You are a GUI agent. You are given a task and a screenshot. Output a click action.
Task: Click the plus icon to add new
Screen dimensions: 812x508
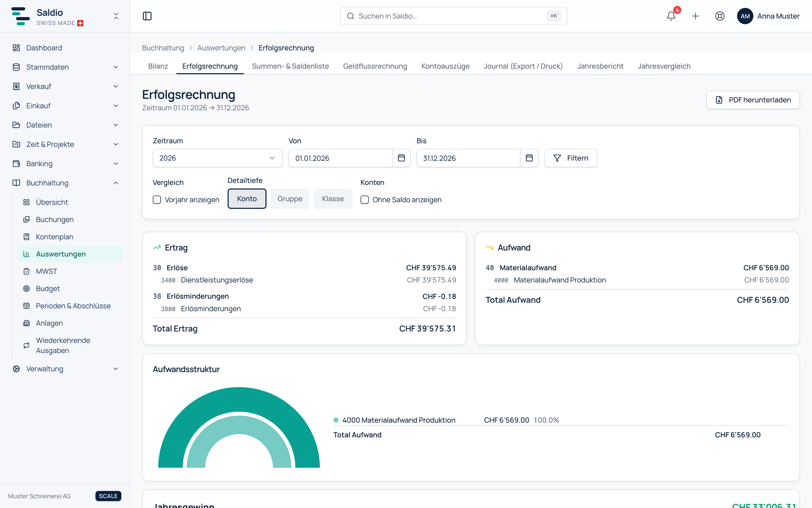[695, 16]
